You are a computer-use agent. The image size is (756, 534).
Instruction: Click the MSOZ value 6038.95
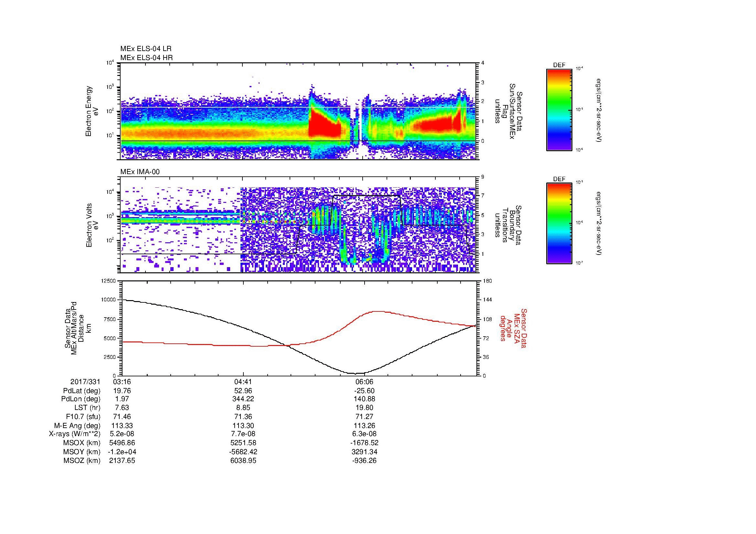243,461
